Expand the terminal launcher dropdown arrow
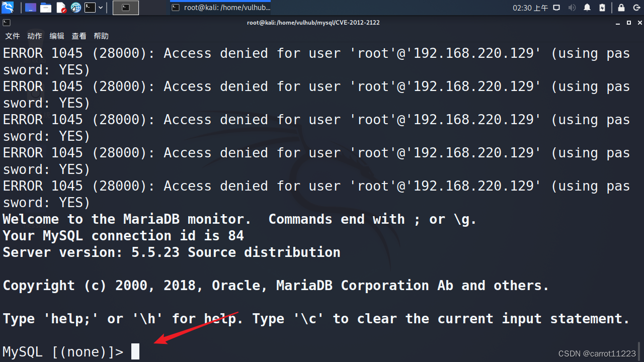 (101, 7)
